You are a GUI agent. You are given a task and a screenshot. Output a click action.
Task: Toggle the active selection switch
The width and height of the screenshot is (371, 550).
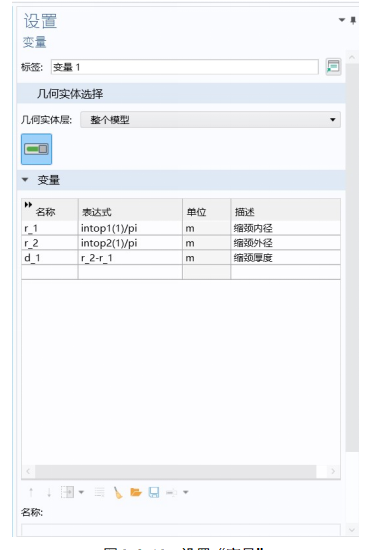pos(36,149)
